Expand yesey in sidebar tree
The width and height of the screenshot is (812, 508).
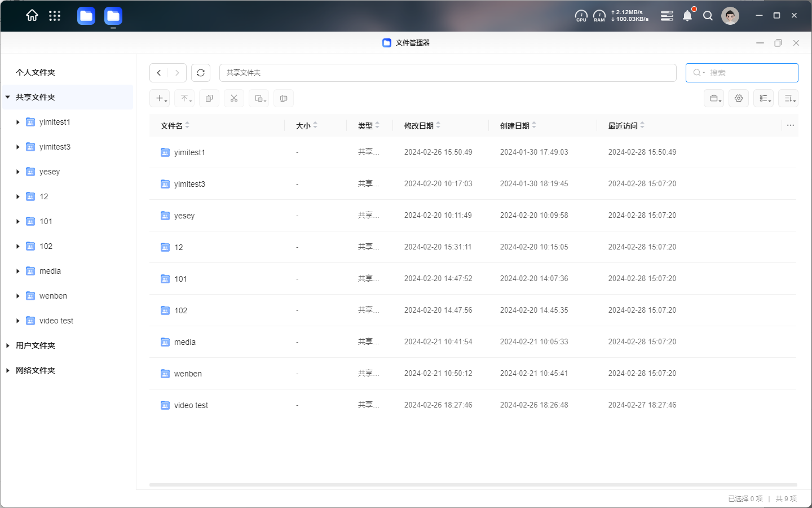tap(18, 172)
